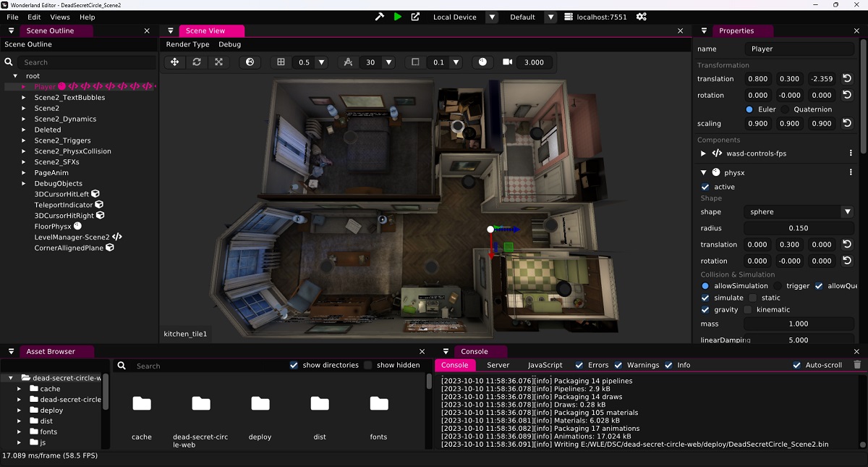Expand the cache folder in asset tree
868x467 pixels.
click(20, 389)
